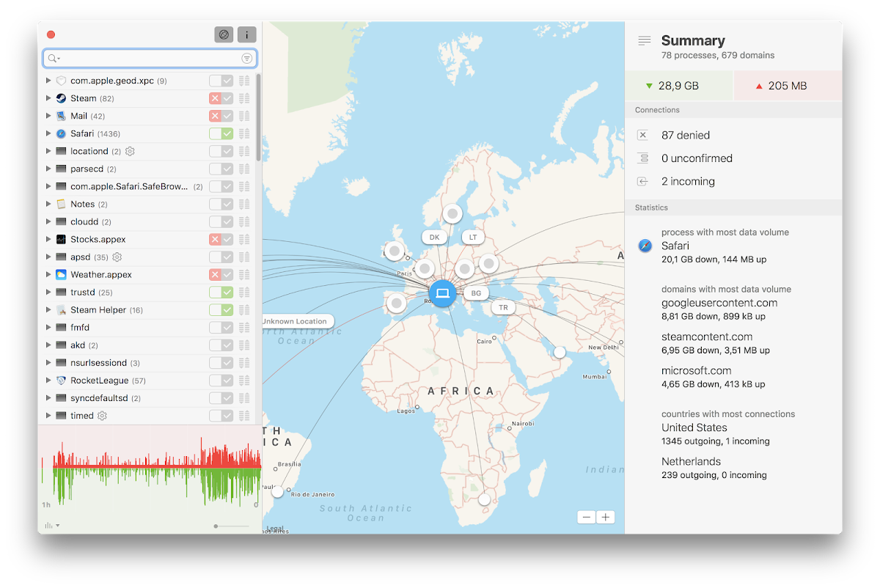Zoom in the map with plus button

pos(606,517)
